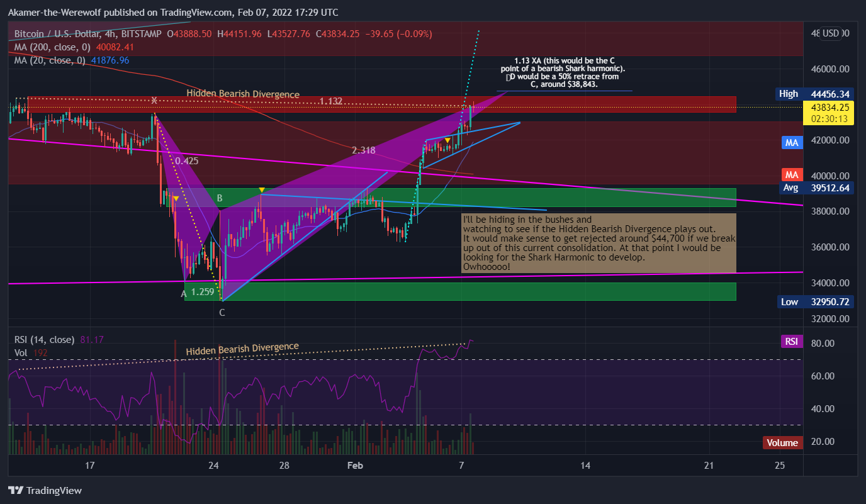The height and width of the screenshot is (504, 866).
Task: Click the 'hiding in the bushes' note box
Action: click(598, 243)
